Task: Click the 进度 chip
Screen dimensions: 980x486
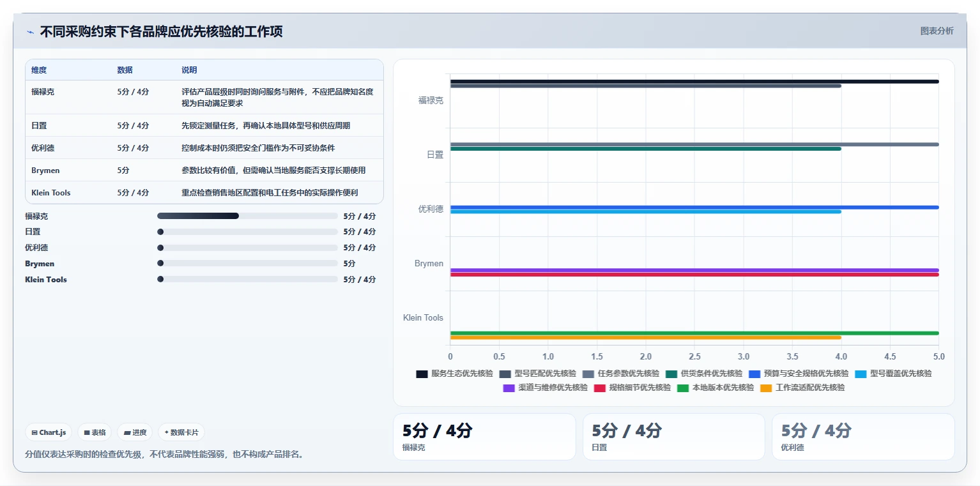Action: [135, 432]
